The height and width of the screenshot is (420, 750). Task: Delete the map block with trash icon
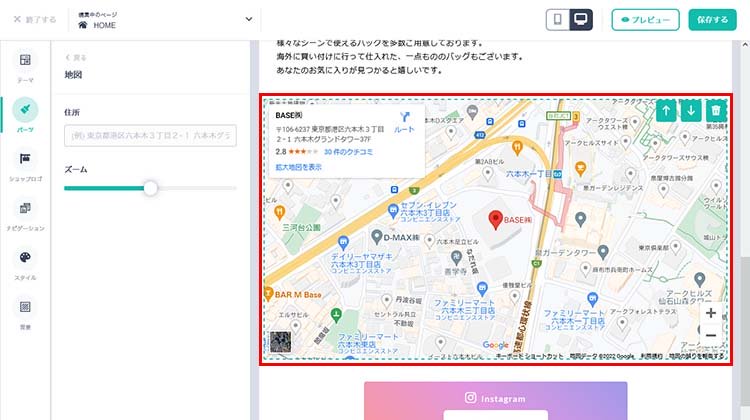tap(716, 111)
